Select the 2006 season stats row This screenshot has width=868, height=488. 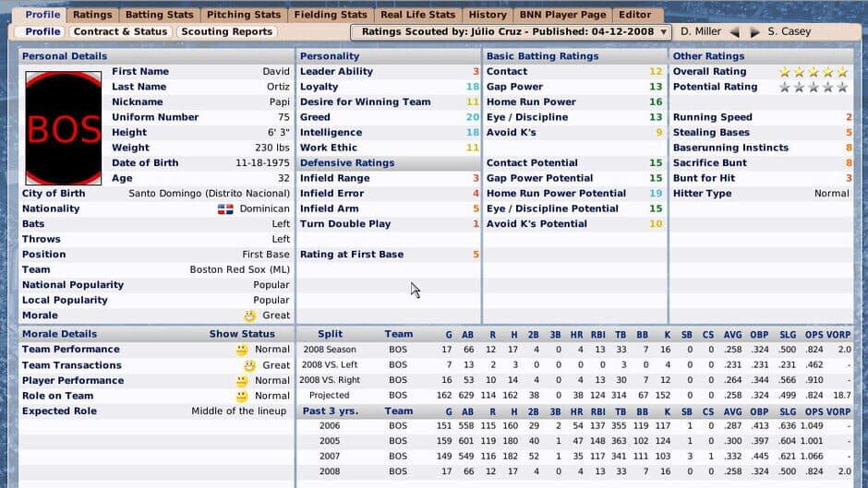(x=573, y=426)
